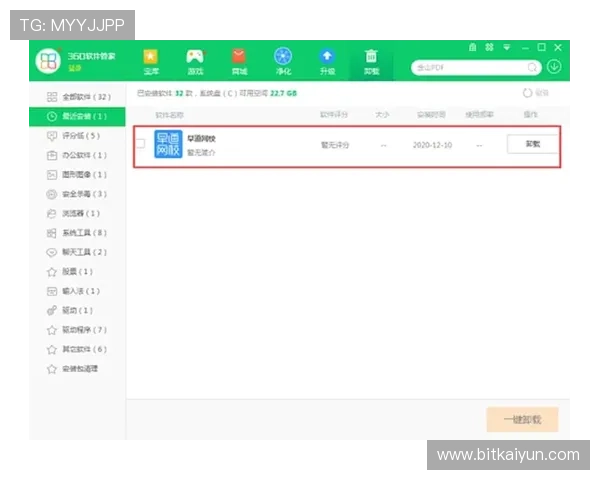The width and height of the screenshot is (600, 480).
Task: Open the main menu dropdown arrow in title bar
Action: (507, 47)
